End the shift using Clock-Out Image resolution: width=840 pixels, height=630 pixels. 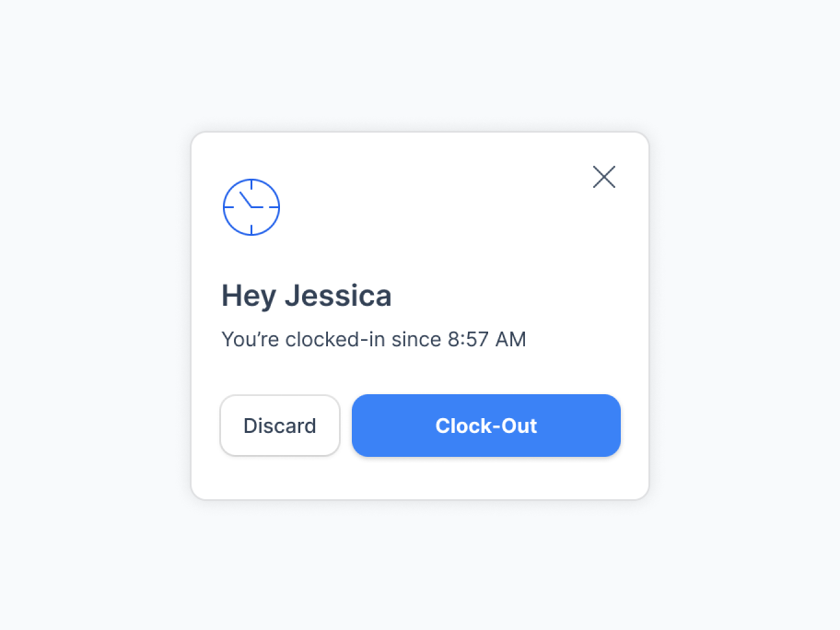coord(486,426)
